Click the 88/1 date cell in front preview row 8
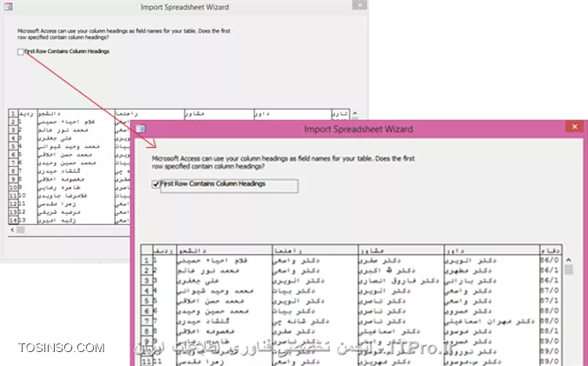The width and height of the screenshot is (588, 366). pos(550,331)
